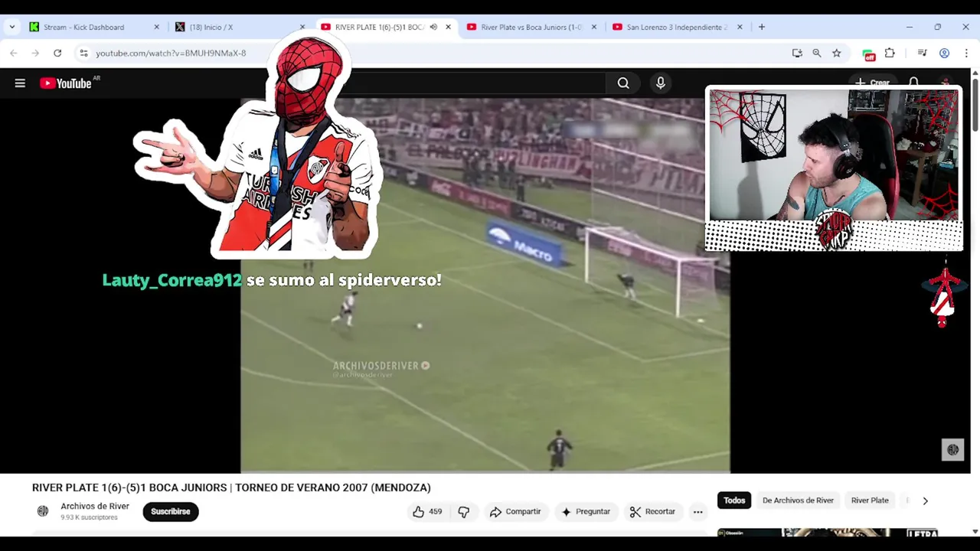Open the Chrome three-dot menu

tap(965, 53)
